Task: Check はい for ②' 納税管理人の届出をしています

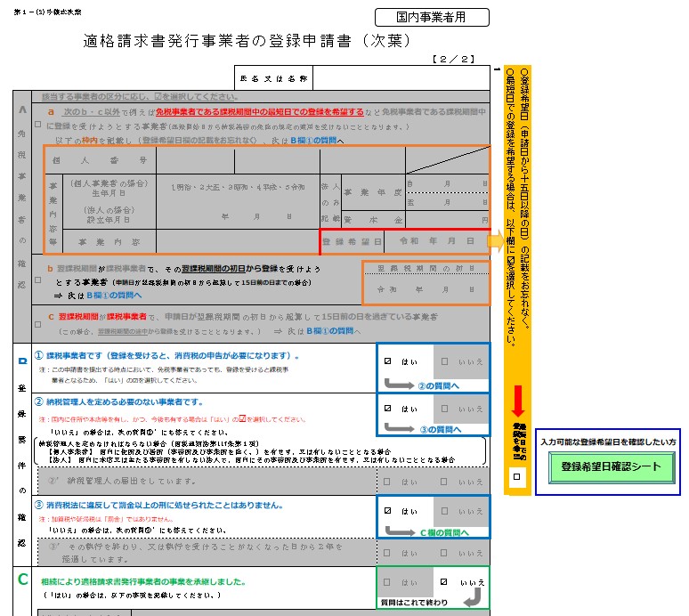Action: pos(386,482)
